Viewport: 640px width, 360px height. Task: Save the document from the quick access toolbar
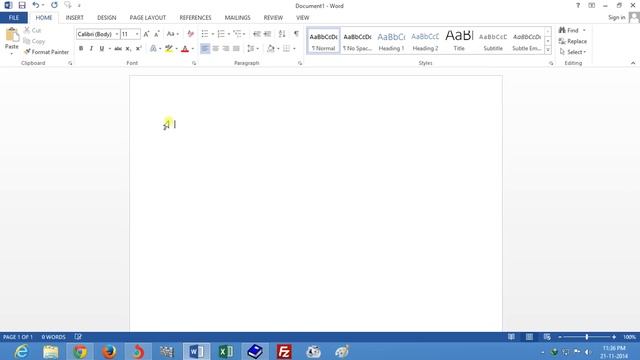click(x=22, y=5)
